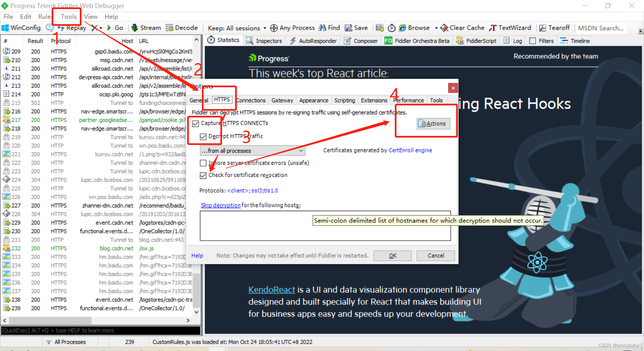
Task: Expand Keep All sessions dropdown
Action: (265, 28)
